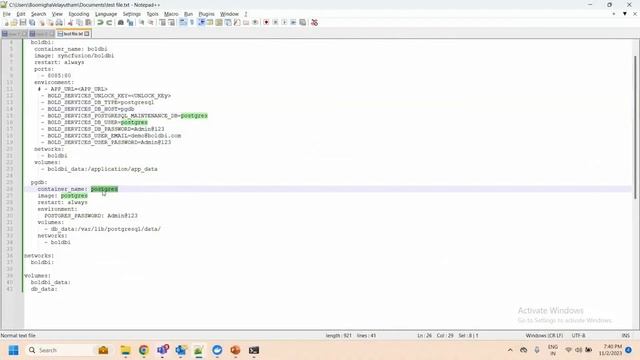Open the File menu

pos(7,14)
